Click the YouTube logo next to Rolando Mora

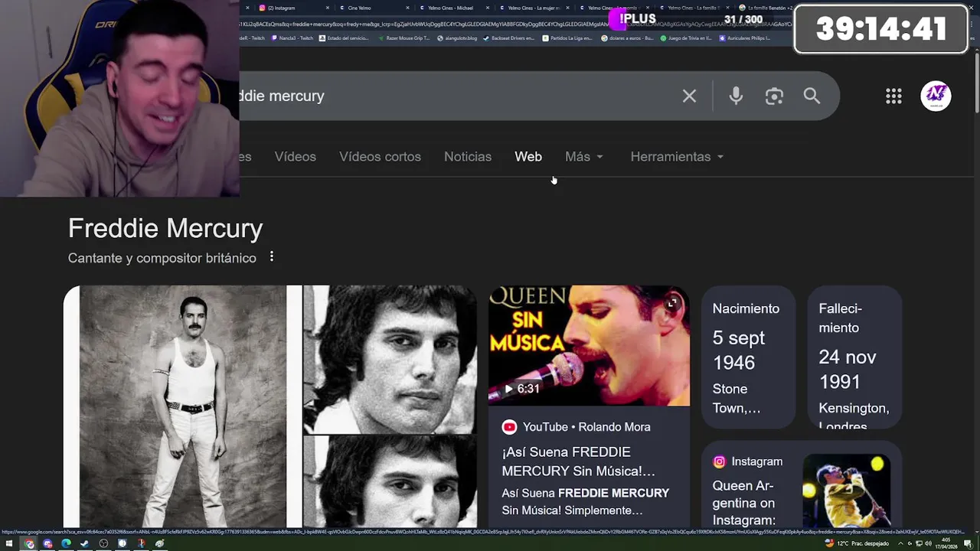[509, 427]
